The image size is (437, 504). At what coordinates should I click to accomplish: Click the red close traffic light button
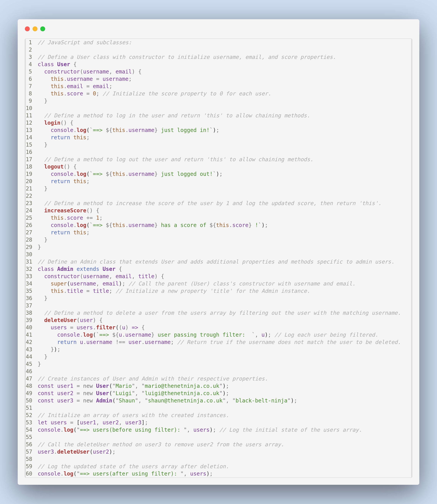tap(27, 29)
